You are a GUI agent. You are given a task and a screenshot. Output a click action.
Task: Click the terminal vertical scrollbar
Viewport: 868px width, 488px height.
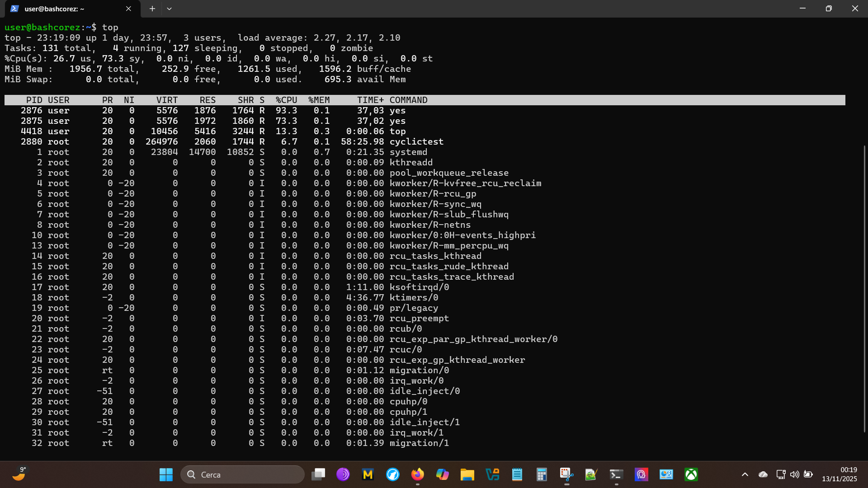coord(864,289)
